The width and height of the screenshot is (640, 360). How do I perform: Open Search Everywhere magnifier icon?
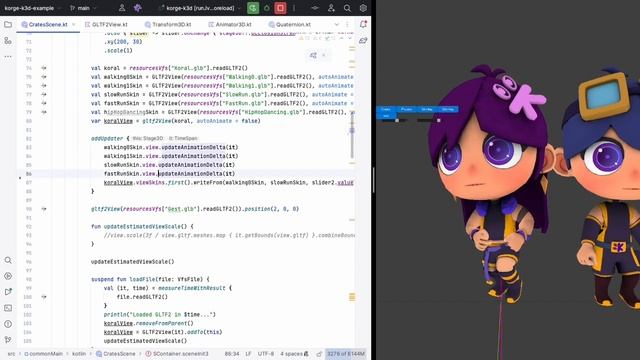(x=347, y=8)
